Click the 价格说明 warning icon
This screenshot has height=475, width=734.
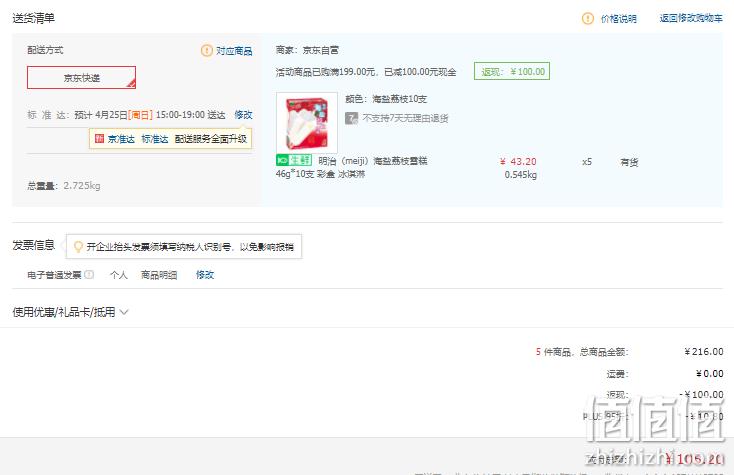(587, 19)
